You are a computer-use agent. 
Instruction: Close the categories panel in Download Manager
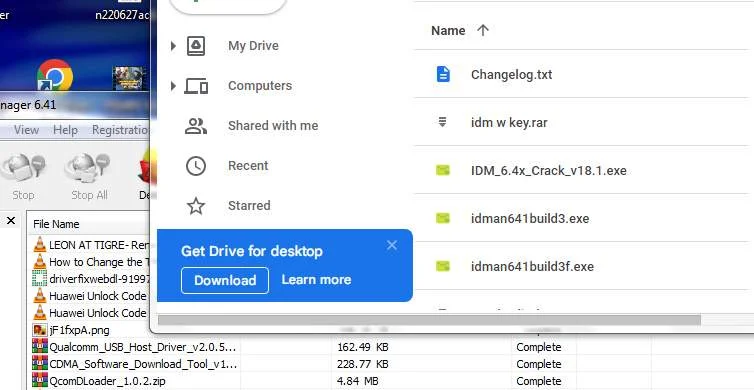[11, 221]
